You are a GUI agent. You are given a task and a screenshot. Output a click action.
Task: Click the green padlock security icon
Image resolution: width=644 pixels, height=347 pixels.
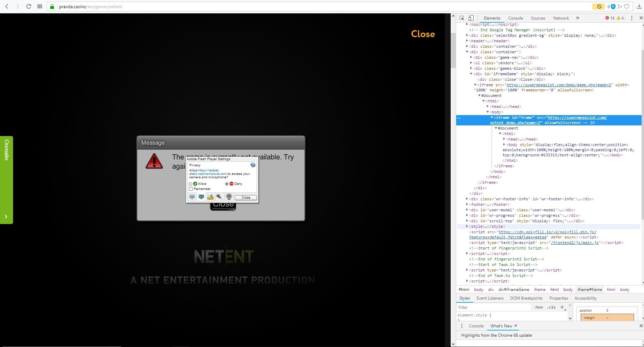pyautogui.click(x=52, y=7)
